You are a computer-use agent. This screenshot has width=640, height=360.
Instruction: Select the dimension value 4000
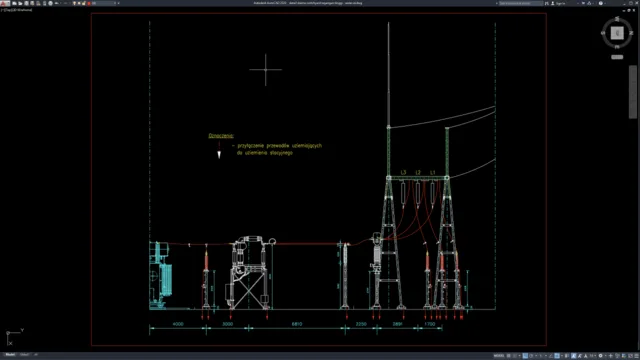[x=178, y=324]
